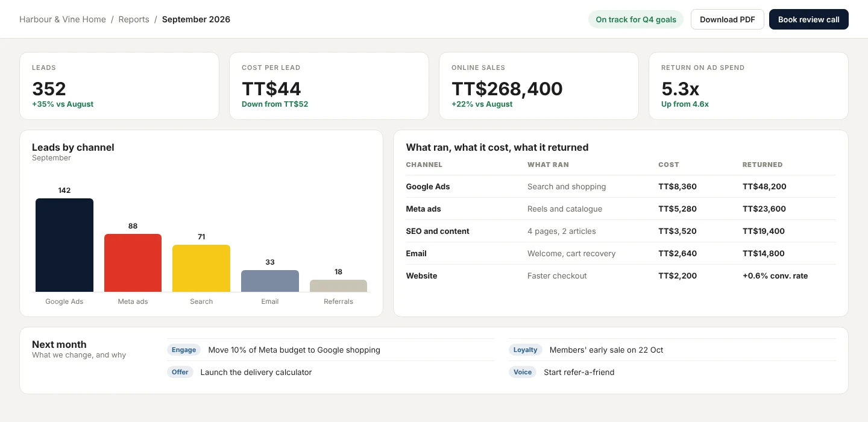Click the COST column header
This screenshot has height=422, width=868.
tap(668, 165)
